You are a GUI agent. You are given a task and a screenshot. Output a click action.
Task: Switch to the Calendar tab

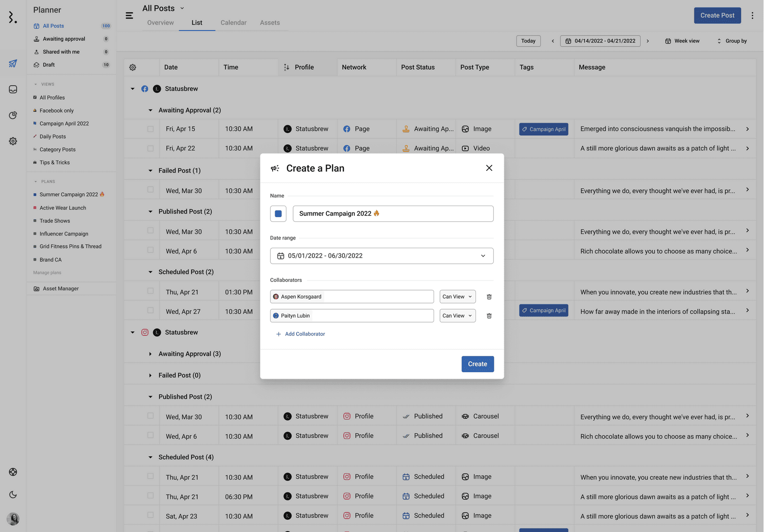233,22
